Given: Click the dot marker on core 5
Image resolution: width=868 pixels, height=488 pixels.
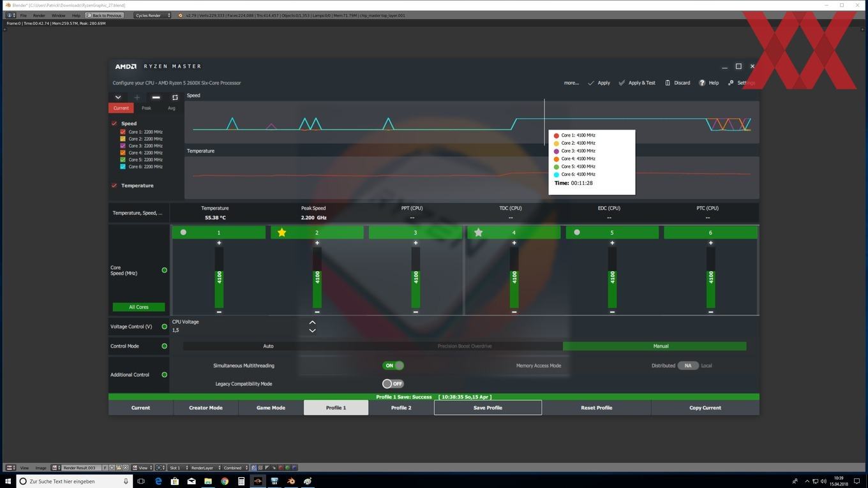Looking at the screenshot, I should (577, 233).
